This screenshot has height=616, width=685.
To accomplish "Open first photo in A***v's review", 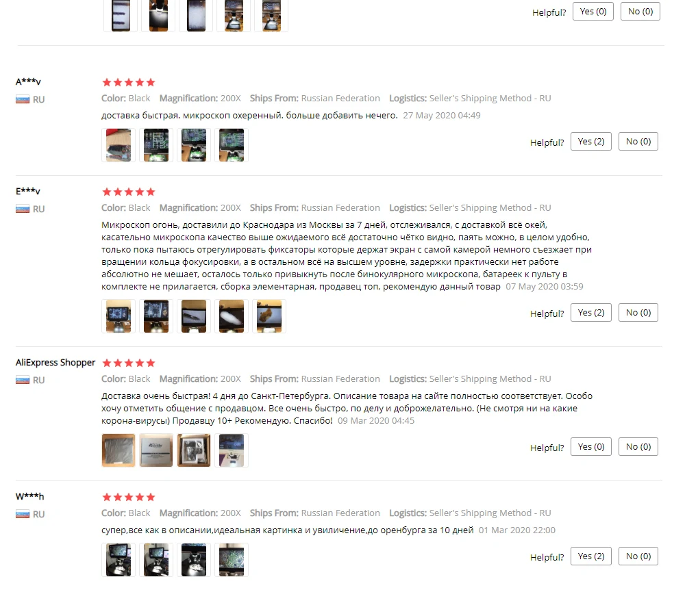I will pyautogui.click(x=119, y=145).
